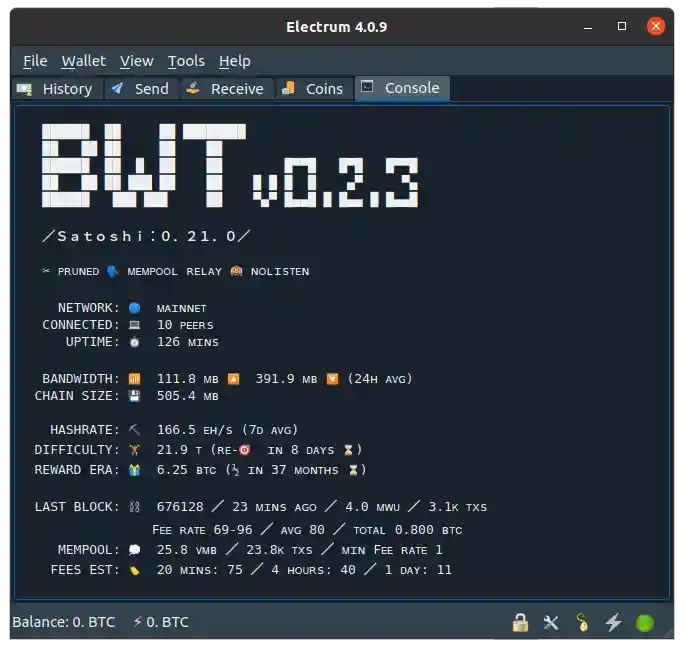The width and height of the screenshot is (685, 649).
Task: Click the block height 676128
Action: [180, 507]
